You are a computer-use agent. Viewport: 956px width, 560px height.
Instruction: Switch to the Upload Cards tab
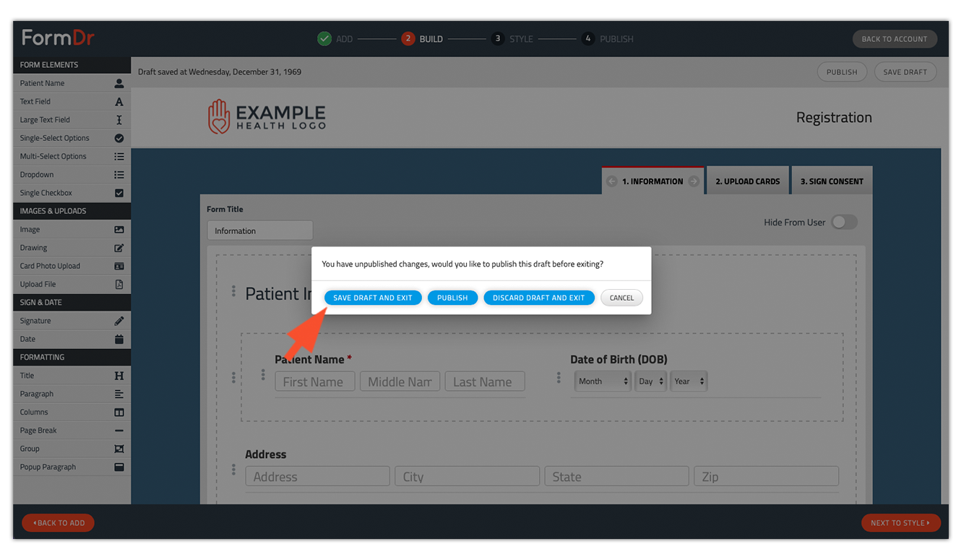tap(747, 180)
